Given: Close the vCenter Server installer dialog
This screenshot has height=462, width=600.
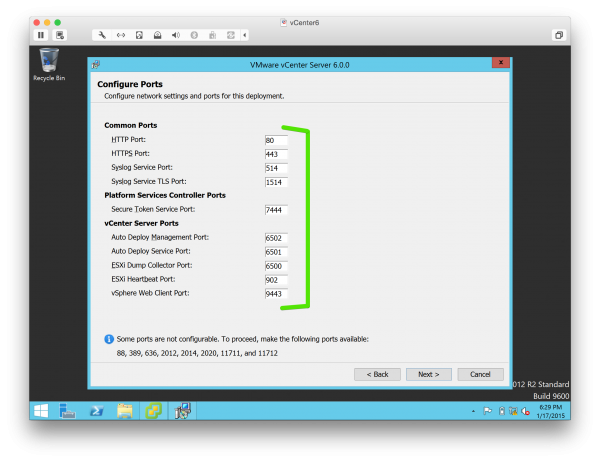Looking at the screenshot, I should click(x=501, y=62).
